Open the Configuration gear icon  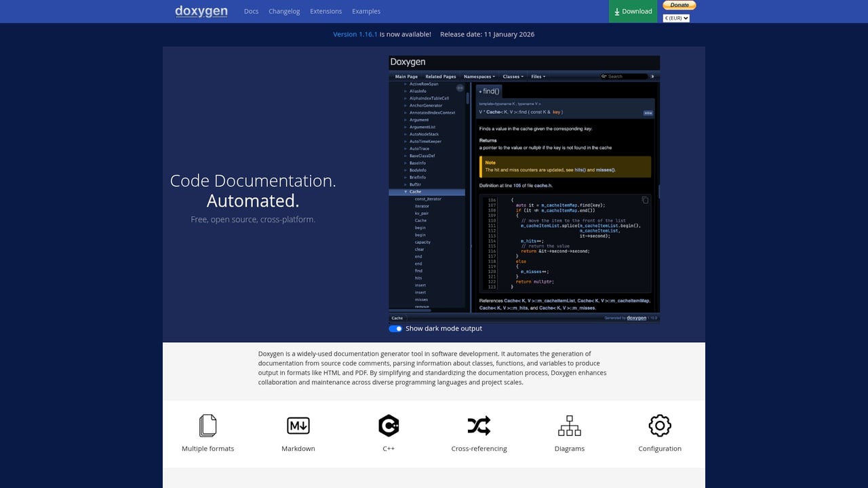pos(660,426)
